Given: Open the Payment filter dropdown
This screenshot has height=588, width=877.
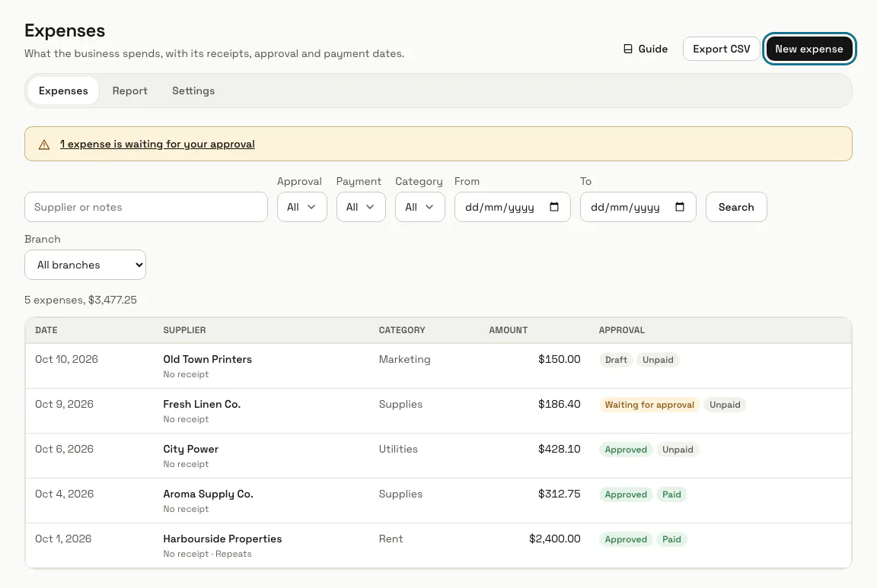Looking at the screenshot, I should [x=361, y=207].
